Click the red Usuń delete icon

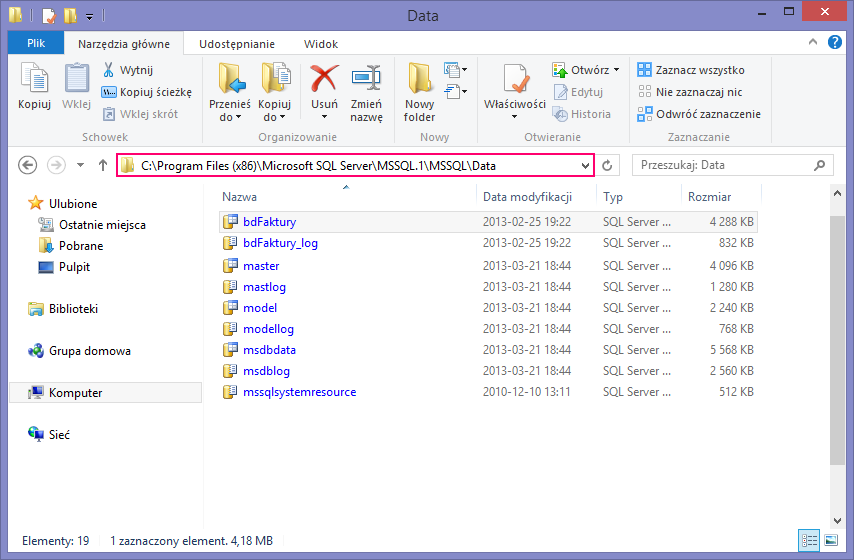pos(324,80)
